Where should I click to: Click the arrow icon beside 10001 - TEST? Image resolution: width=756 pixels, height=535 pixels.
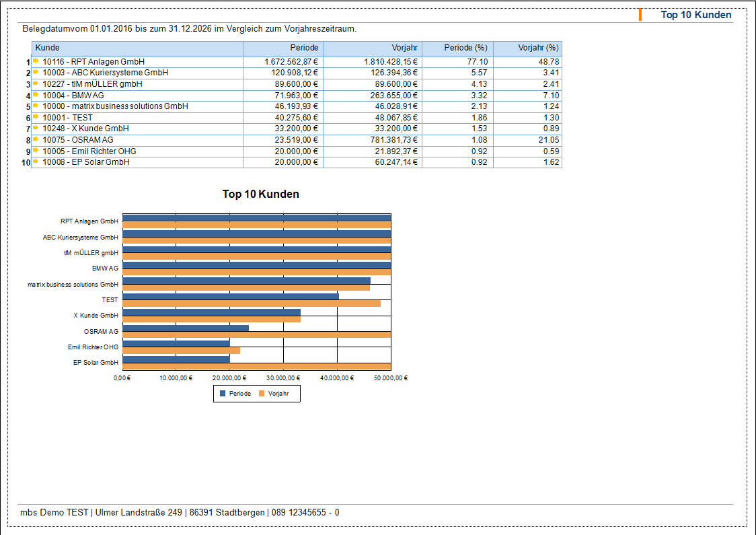click(x=36, y=116)
